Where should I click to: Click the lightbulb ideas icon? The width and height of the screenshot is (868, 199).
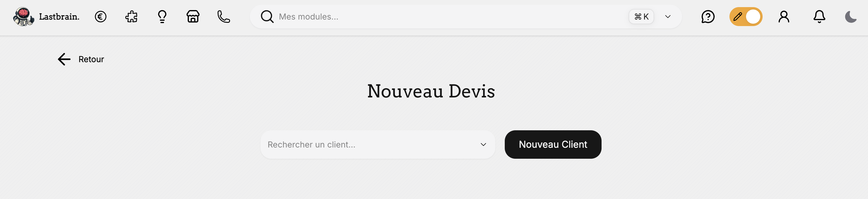coord(162,17)
